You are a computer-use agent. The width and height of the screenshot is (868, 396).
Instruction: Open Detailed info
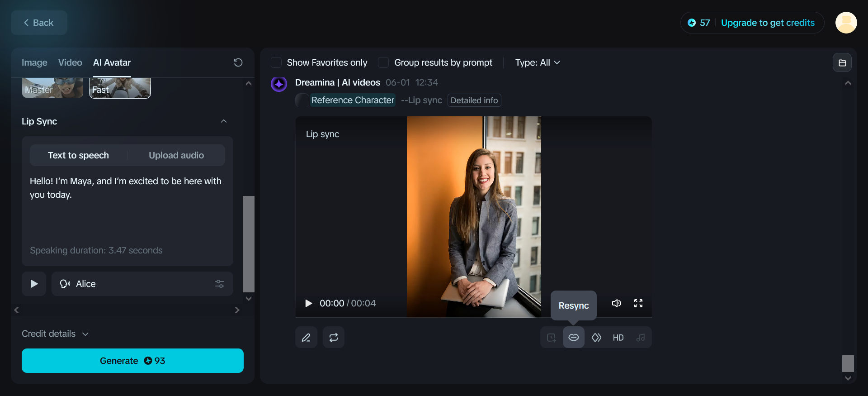coord(474,100)
